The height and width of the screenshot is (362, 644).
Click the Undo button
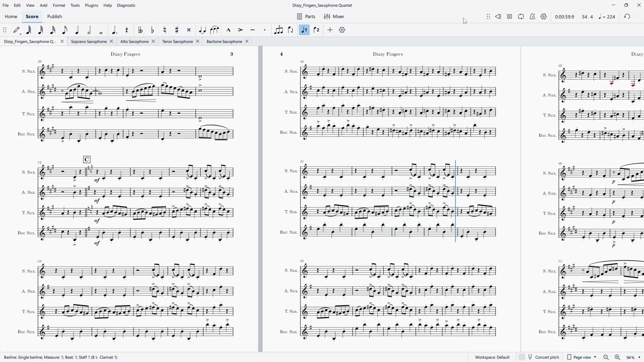[x=627, y=17]
